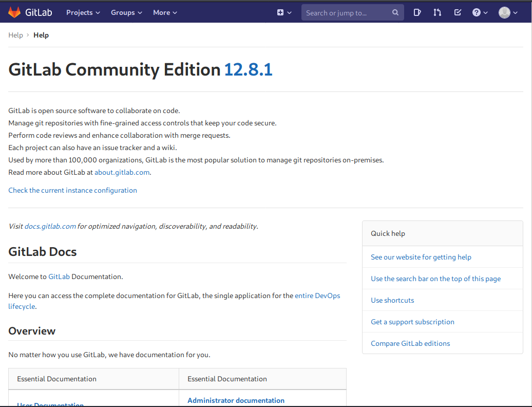Click the Help breadcrumb root link
The width and height of the screenshot is (532, 407).
[x=15, y=35]
